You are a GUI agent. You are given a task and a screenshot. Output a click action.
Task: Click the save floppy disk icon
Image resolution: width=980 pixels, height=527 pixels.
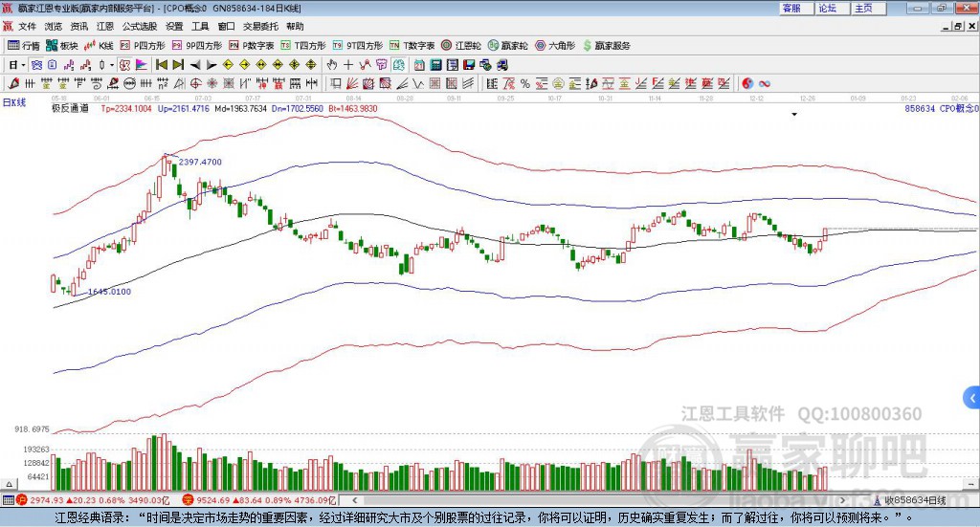(x=469, y=65)
